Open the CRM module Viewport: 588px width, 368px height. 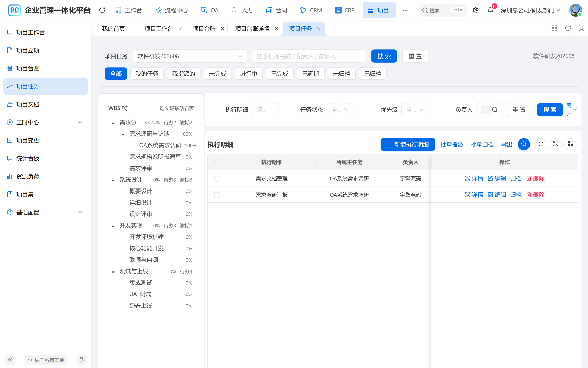pyautogui.click(x=311, y=10)
